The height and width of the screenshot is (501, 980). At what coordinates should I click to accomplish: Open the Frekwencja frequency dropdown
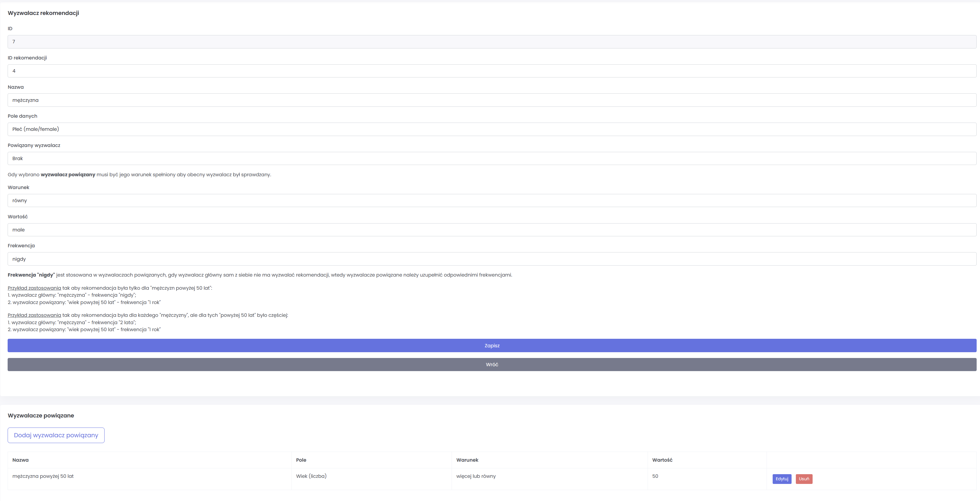(x=492, y=259)
